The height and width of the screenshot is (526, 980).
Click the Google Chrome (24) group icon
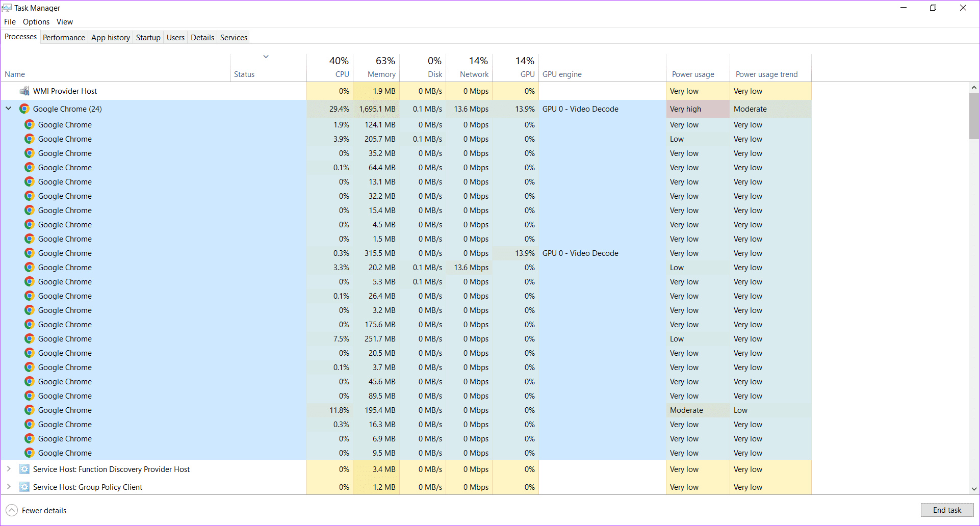(x=24, y=109)
